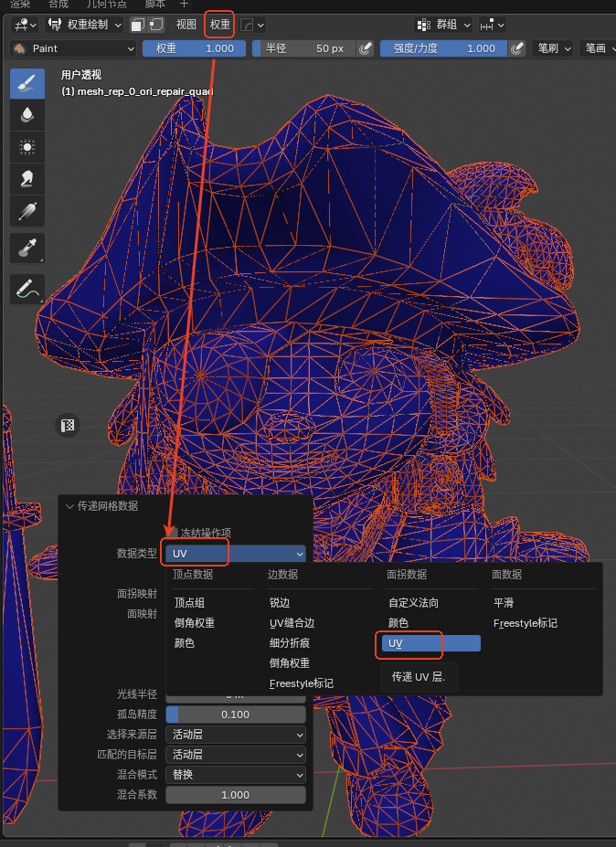Choose 顶点组 from the data type list

click(x=190, y=603)
